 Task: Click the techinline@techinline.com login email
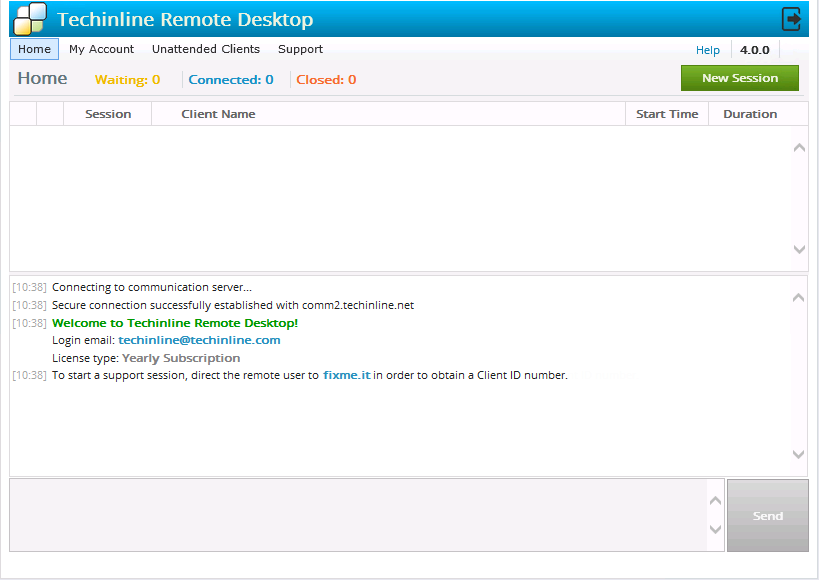click(x=199, y=340)
